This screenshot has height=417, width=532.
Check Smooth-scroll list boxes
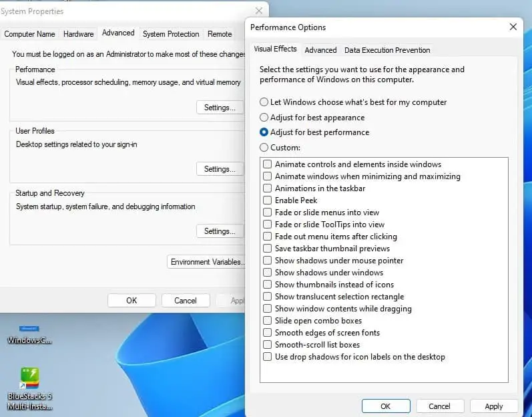coord(268,345)
